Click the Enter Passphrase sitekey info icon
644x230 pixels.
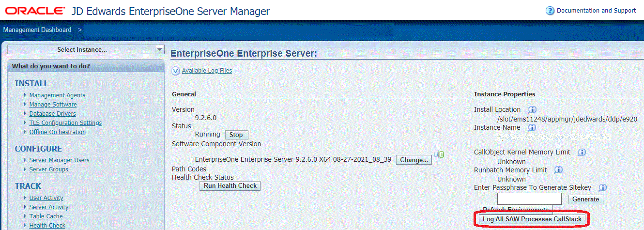coord(603,188)
